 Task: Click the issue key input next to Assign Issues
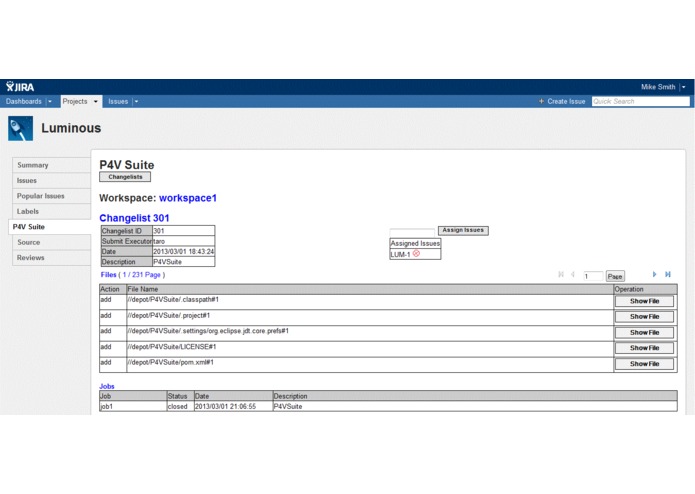click(412, 232)
